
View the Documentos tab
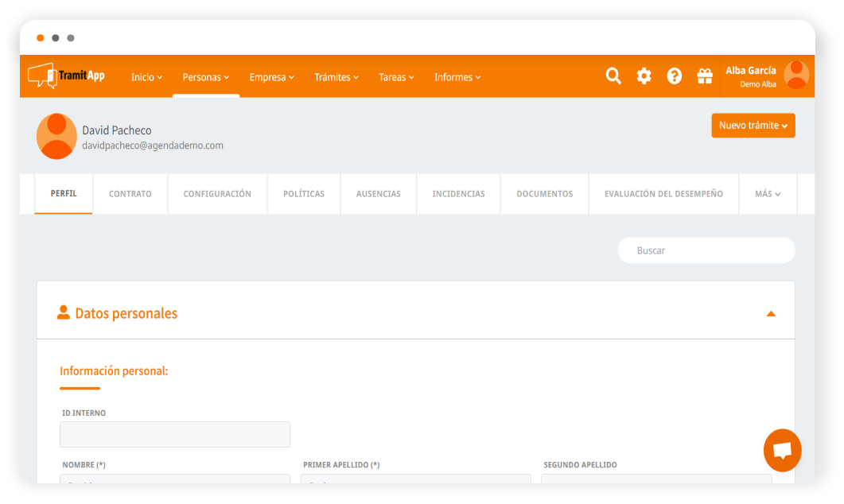pyautogui.click(x=544, y=194)
